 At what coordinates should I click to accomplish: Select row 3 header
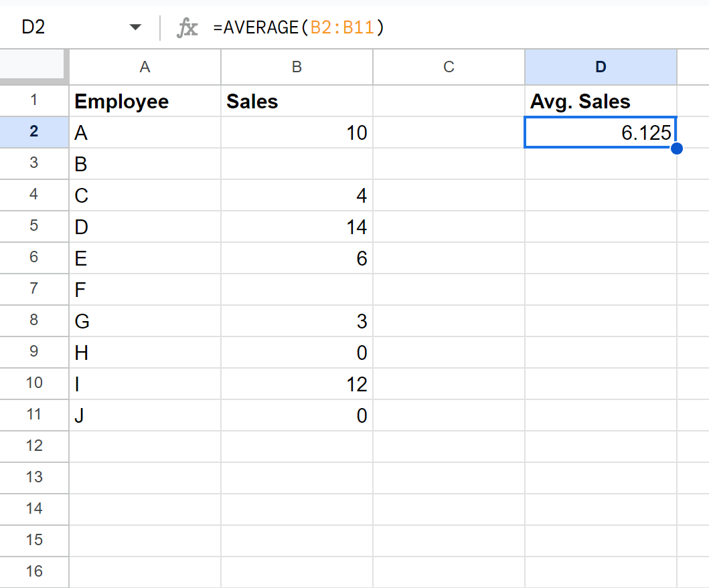34,163
